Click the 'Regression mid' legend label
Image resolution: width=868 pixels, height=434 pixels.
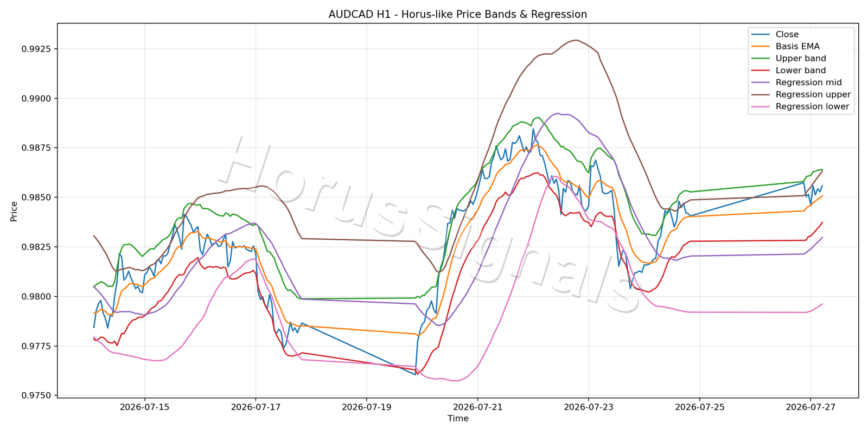click(808, 82)
